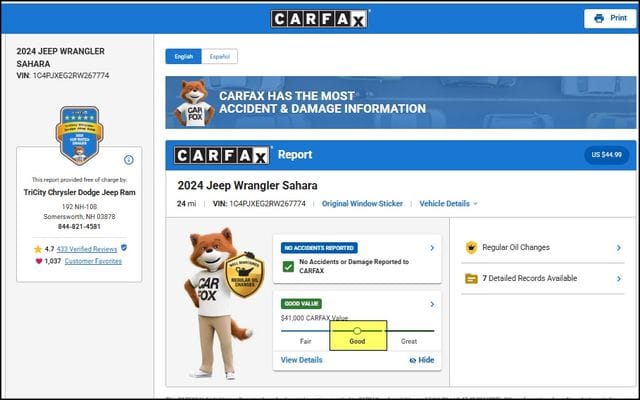Click the value slider handle at Good
This screenshot has width=640, height=400.
click(357, 331)
